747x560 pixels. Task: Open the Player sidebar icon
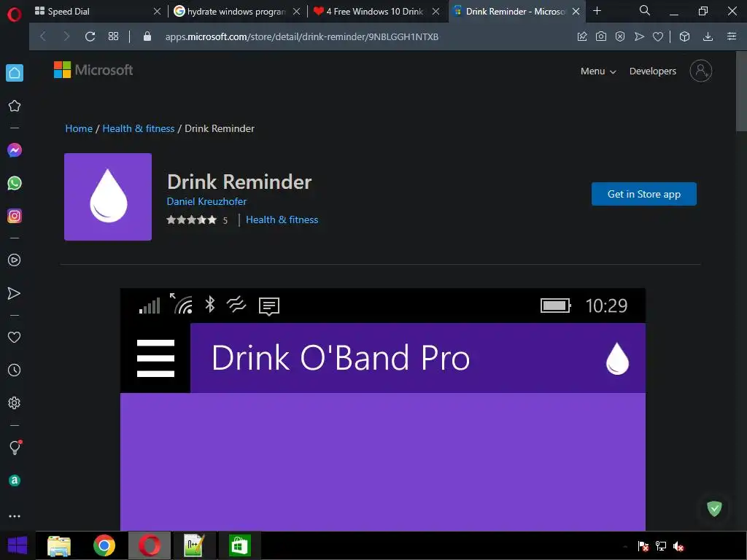(x=15, y=260)
